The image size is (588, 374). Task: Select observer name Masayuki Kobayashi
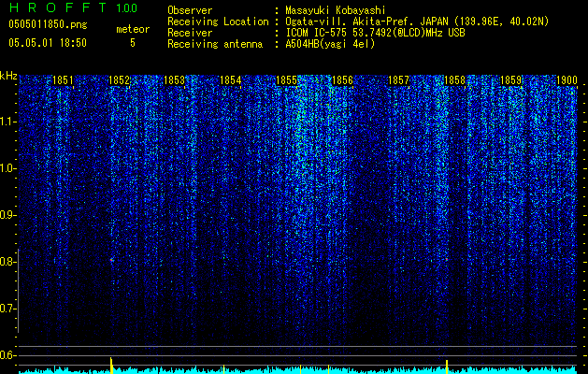point(336,10)
